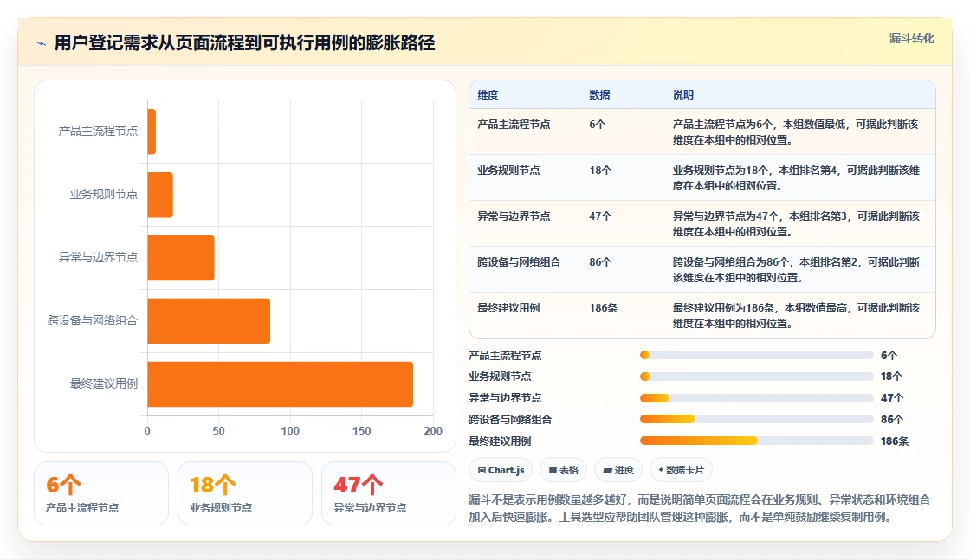Image resolution: width=970 pixels, height=560 pixels.
Task: Click the description mentioning 本组排名第4
Action: pos(796,177)
